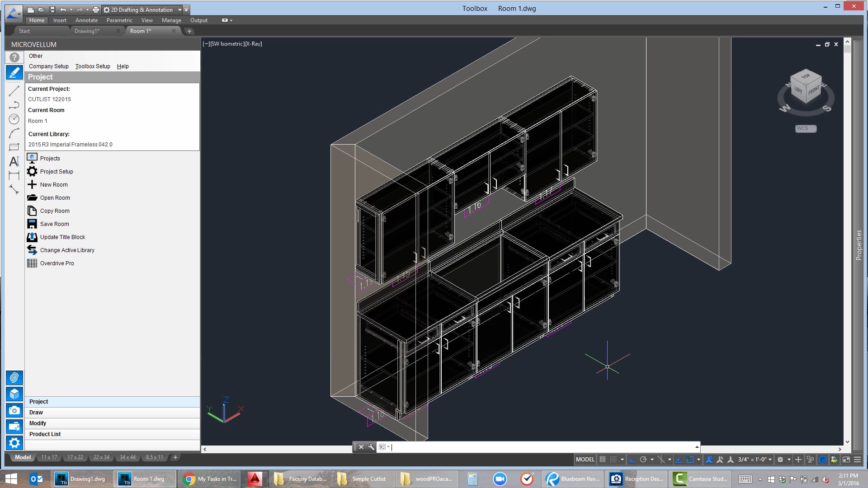
Task: Launch Camtasia Studio from the taskbar
Action: (699, 479)
